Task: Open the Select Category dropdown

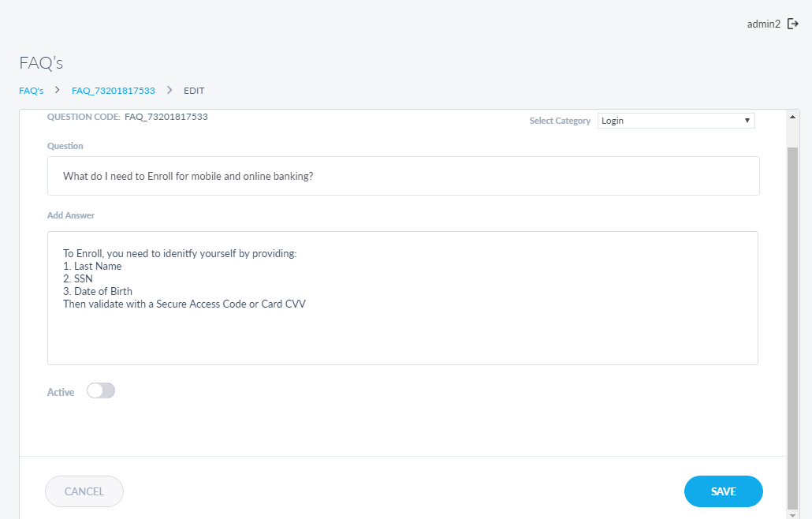Action: click(675, 121)
